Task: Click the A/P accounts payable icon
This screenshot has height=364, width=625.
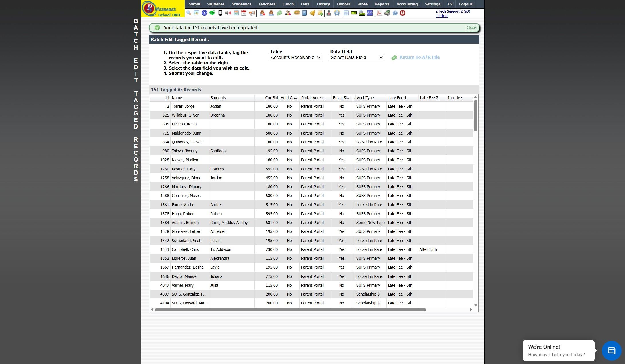Action: 370,13
